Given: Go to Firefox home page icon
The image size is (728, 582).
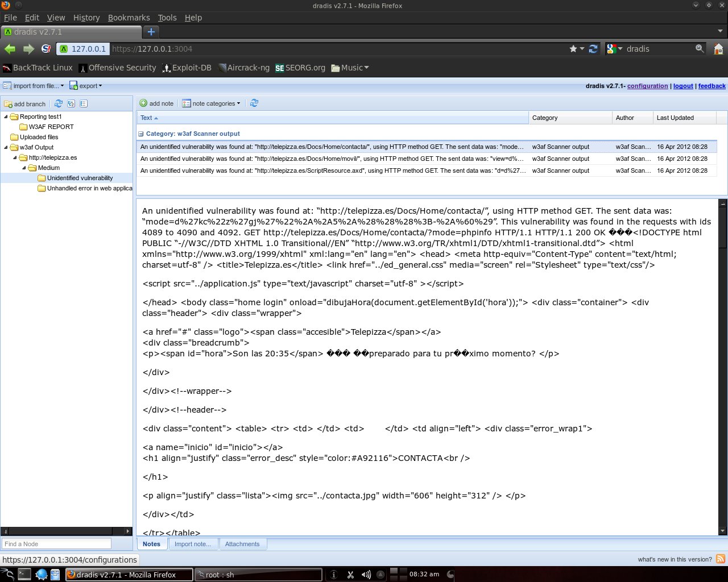Looking at the screenshot, I should click(718, 49).
